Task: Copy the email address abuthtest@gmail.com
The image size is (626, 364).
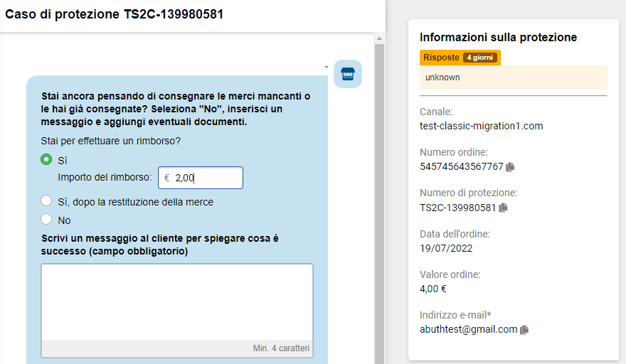Action: [524, 330]
